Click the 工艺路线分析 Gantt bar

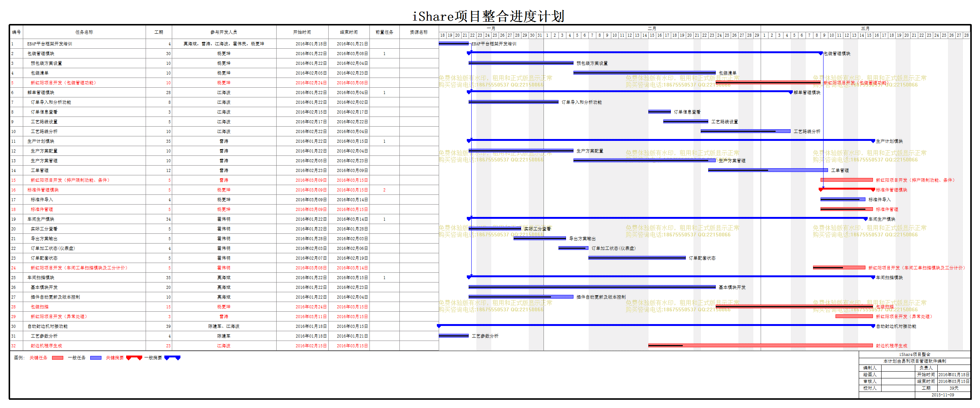(745, 131)
